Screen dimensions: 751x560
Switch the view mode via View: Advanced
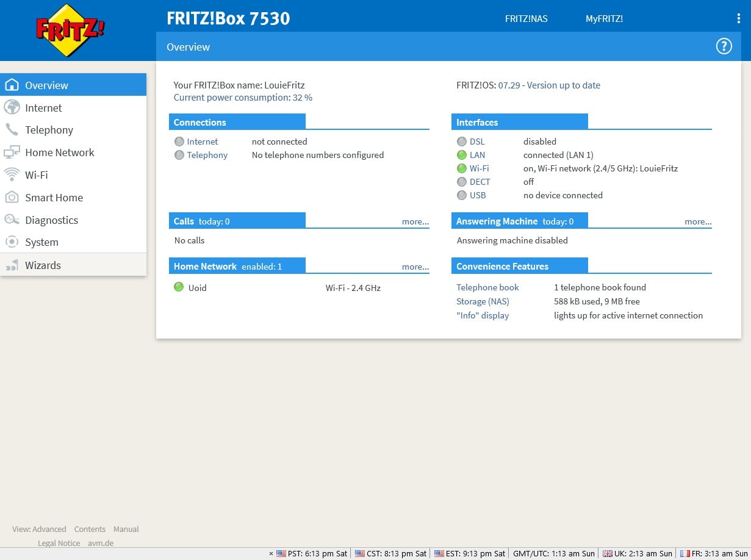pos(39,529)
